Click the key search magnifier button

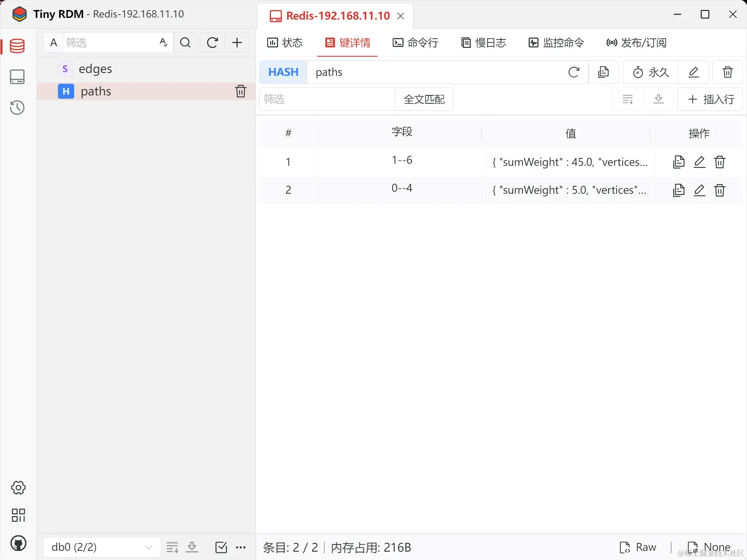(x=185, y=42)
